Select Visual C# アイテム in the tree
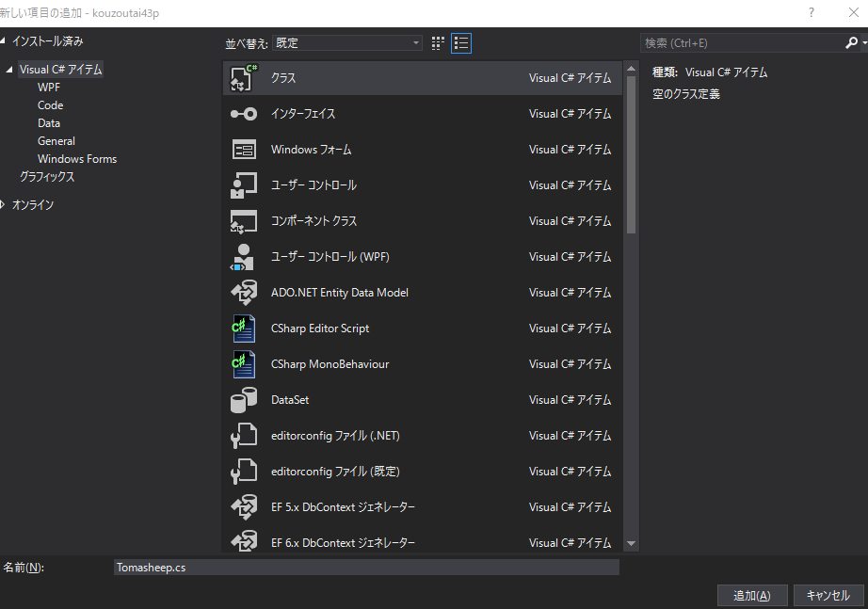This screenshot has height=609, width=868. [61, 70]
